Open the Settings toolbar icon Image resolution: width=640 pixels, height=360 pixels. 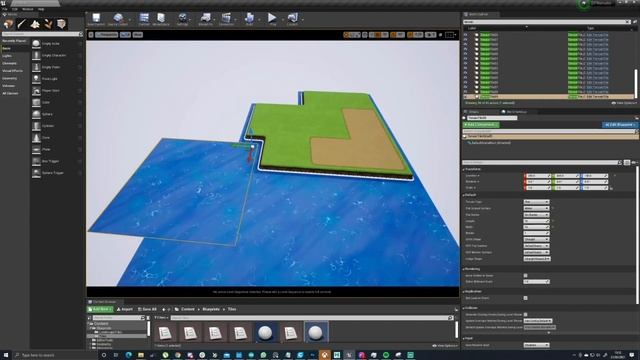(x=182, y=18)
